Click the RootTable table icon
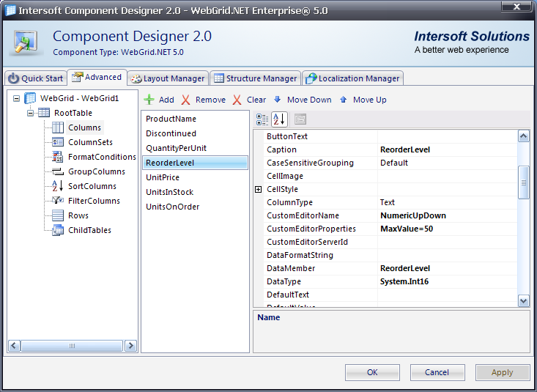Viewport: 537px width, 392px height. pyautogui.click(x=44, y=113)
